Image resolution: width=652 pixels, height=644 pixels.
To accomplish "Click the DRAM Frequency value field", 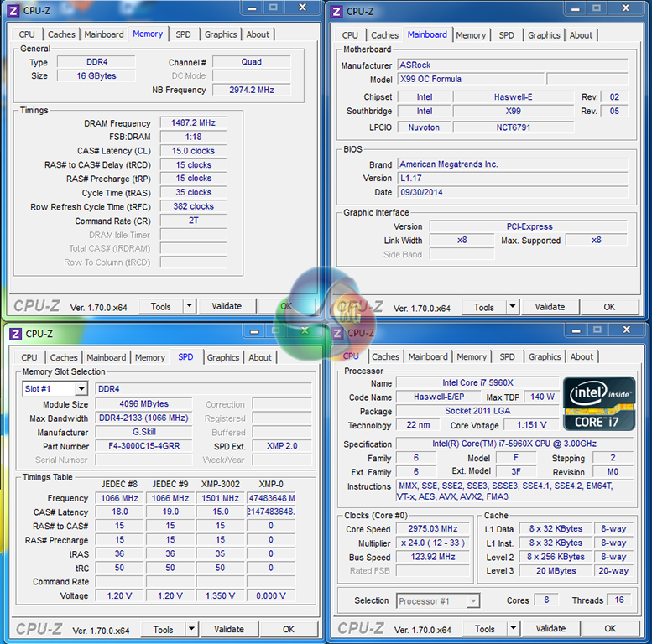I will [x=193, y=123].
